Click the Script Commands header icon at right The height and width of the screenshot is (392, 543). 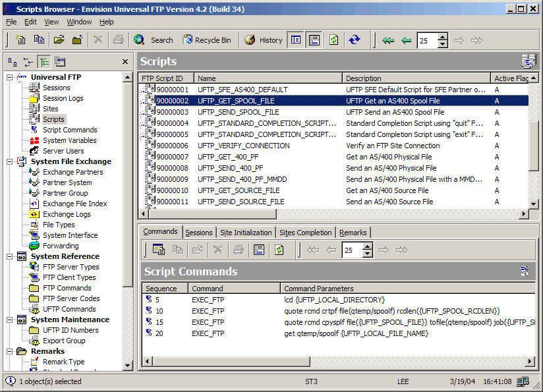pos(525,271)
